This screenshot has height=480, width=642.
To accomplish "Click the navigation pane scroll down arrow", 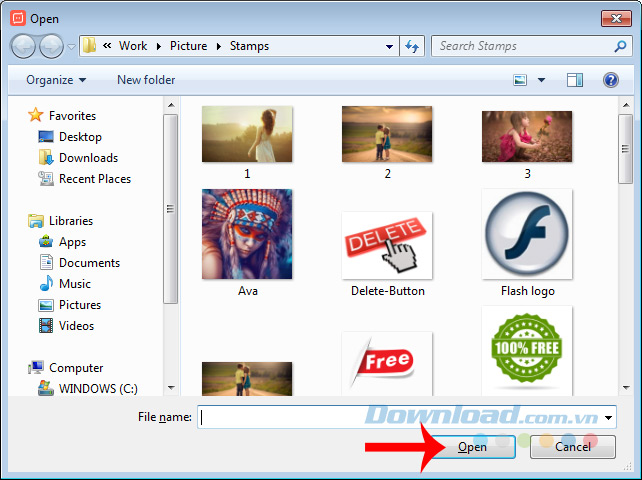I will click(171, 387).
